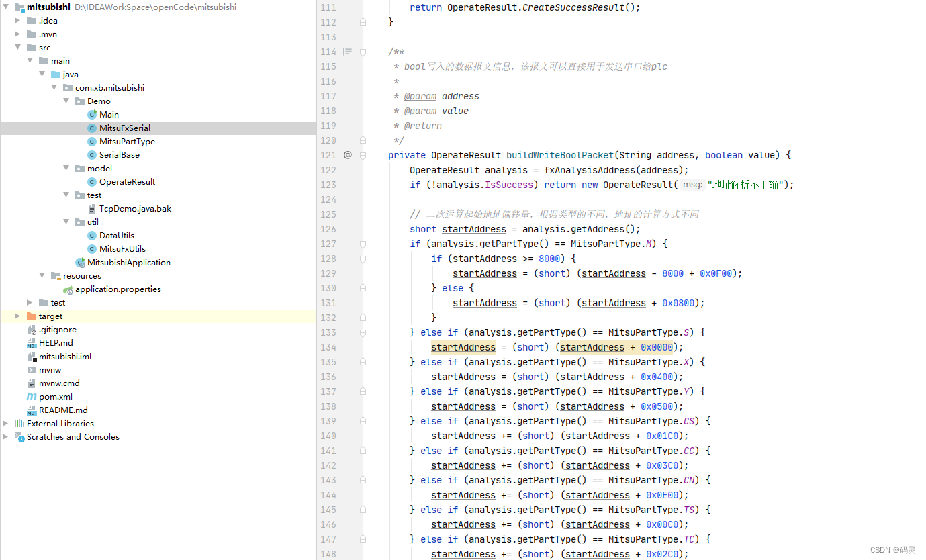Click the fxAnalysisAddress call
This screenshot has width=926, height=560.
[590, 170]
